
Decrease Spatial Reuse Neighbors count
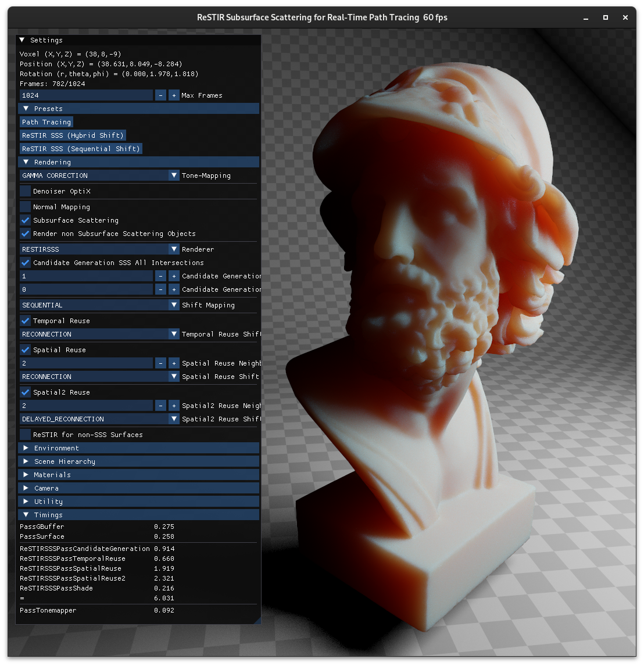(x=160, y=363)
